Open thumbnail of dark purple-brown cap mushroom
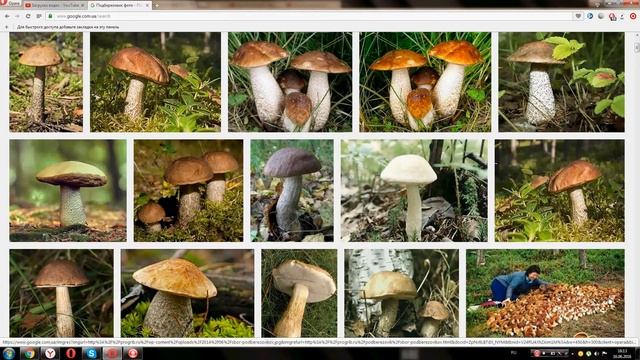The height and width of the screenshot is (360, 640). [292, 191]
